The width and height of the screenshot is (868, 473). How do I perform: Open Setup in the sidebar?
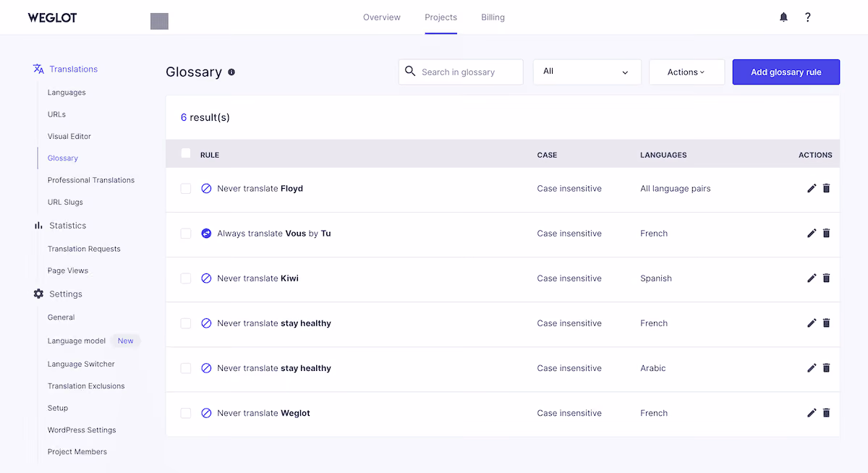pos(58,408)
